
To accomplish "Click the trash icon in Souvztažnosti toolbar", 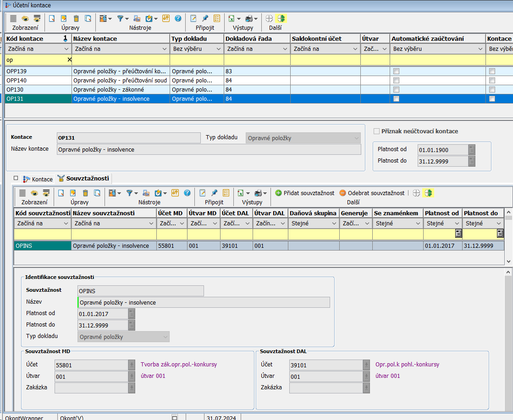I will click(x=85, y=193).
